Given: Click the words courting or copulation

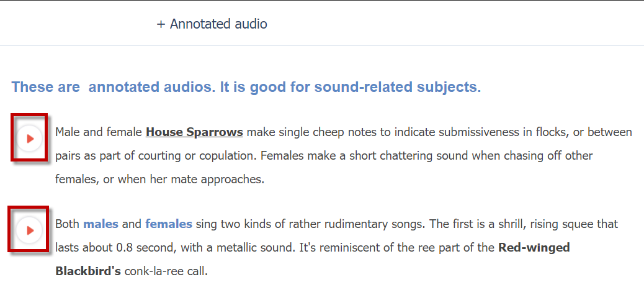Looking at the screenshot, I should click(x=203, y=156).
